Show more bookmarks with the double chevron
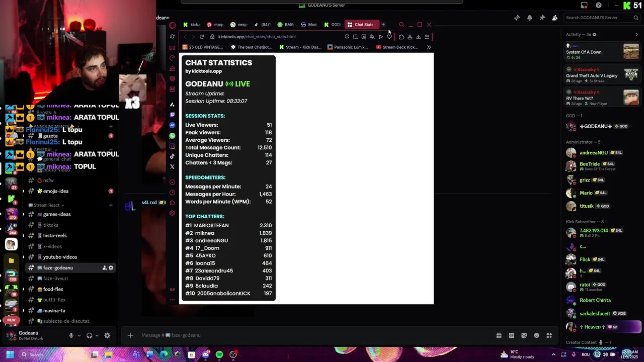The image size is (644, 362). pyautogui.click(x=429, y=47)
